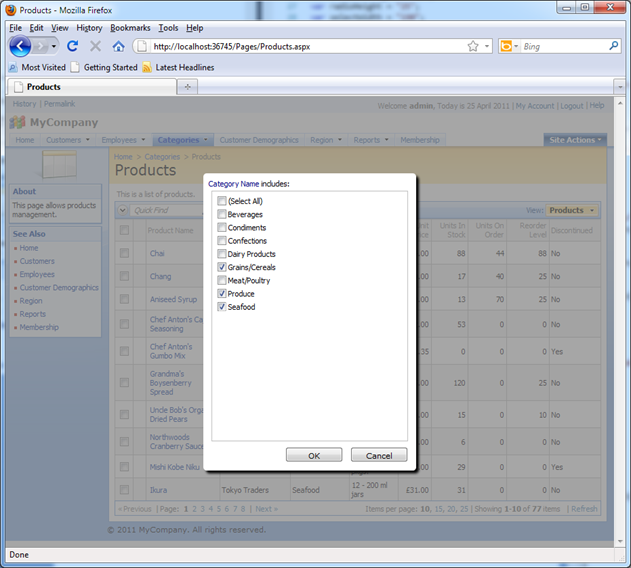Click the Chai product name link
This screenshot has height=568, width=631.
click(x=157, y=253)
